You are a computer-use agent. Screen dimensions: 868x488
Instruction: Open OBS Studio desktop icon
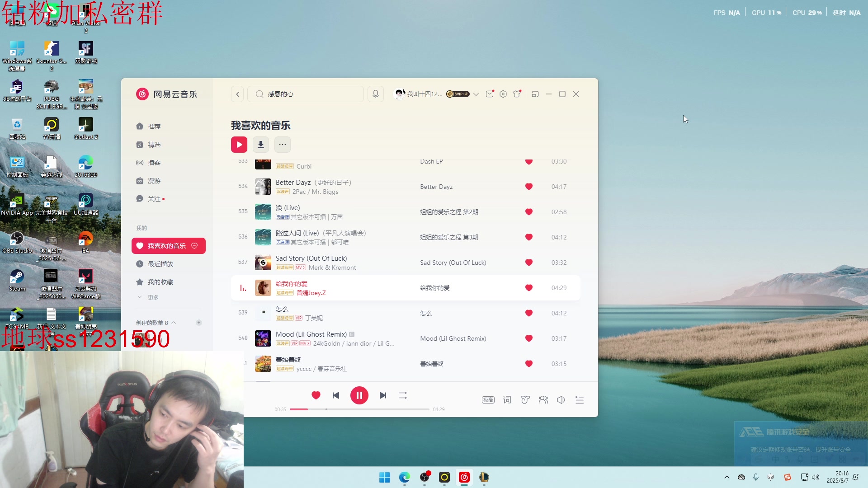point(17,242)
